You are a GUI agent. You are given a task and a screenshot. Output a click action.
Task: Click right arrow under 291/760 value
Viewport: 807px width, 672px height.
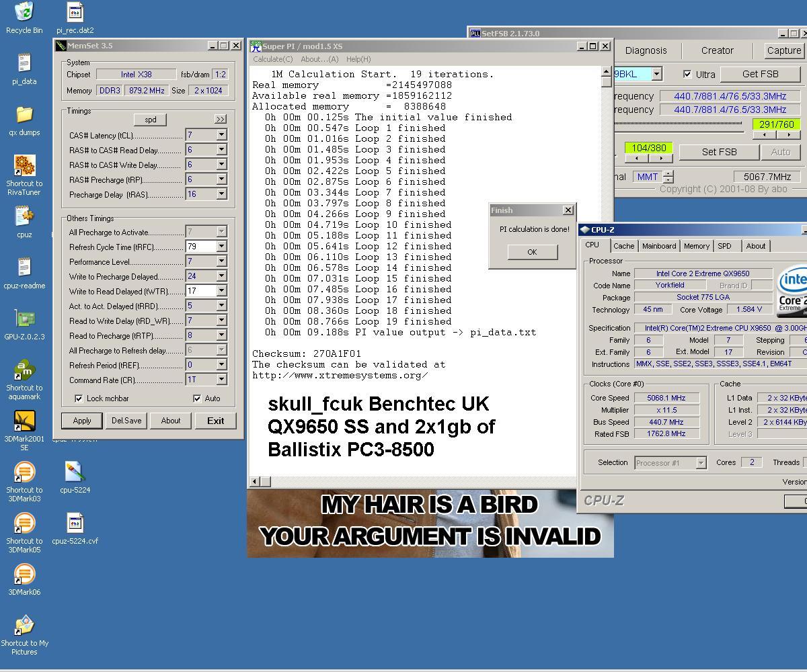(789, 135)
